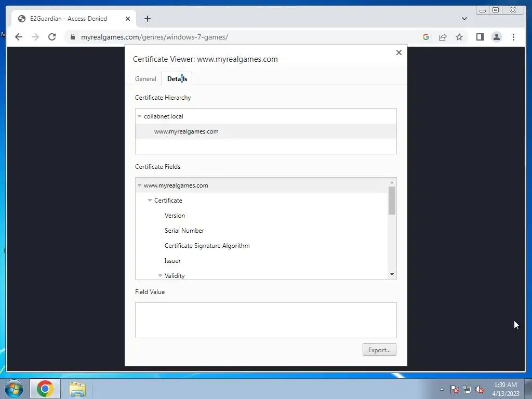Image resolution: width=532 pixels, height=399 pixels.
Task: Switch to the General tab
Action: [x=145, y=79]
